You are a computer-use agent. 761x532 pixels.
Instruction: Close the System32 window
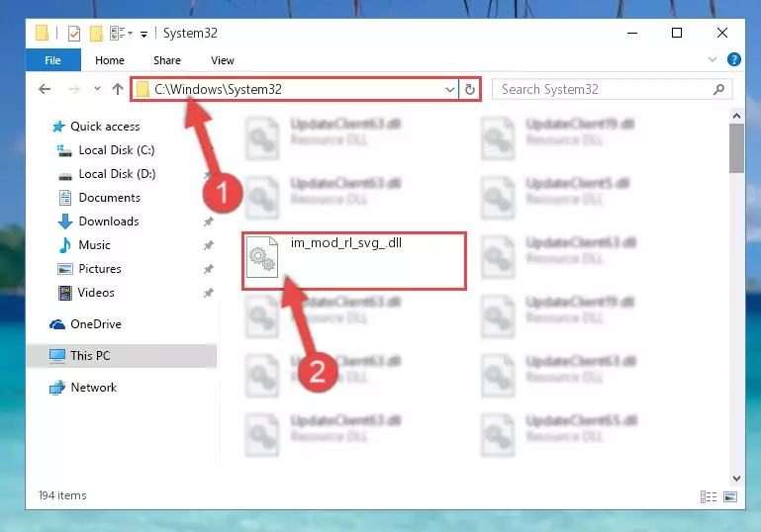[722, 33]
